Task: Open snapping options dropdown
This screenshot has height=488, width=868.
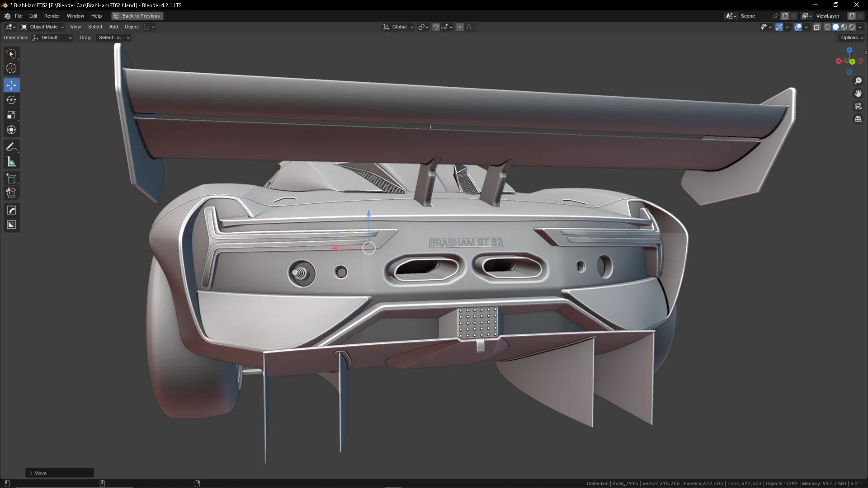Action: (447, 27)
